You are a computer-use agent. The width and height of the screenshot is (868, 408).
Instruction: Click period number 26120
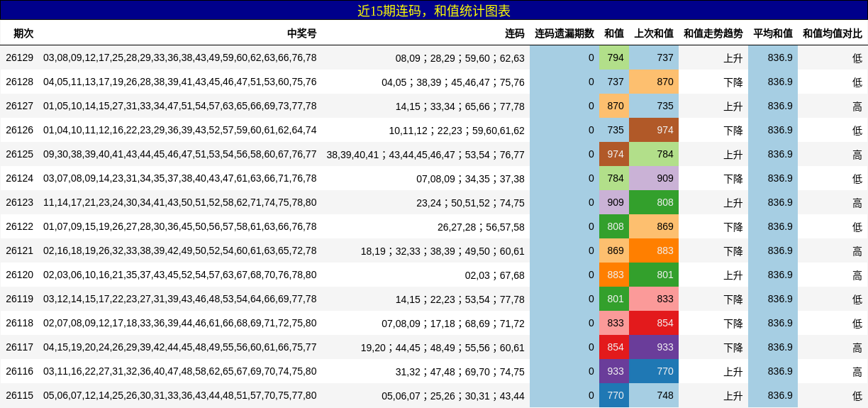click(x=19, y=275)
